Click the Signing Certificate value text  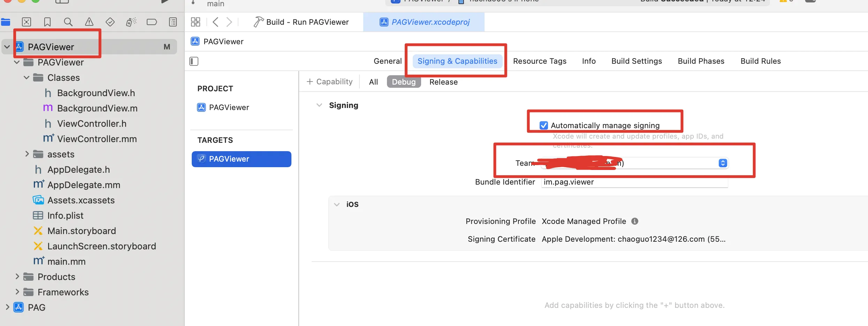(633, 239)
